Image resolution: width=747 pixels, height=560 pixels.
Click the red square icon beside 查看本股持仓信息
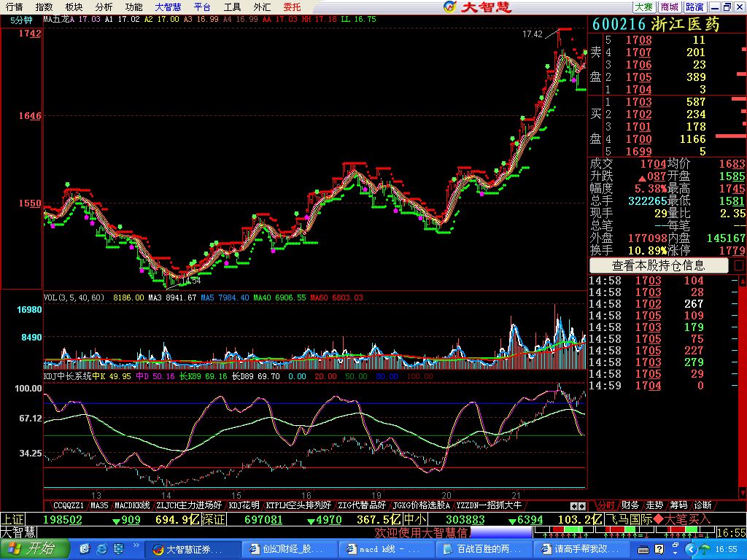tap(739, 265)
